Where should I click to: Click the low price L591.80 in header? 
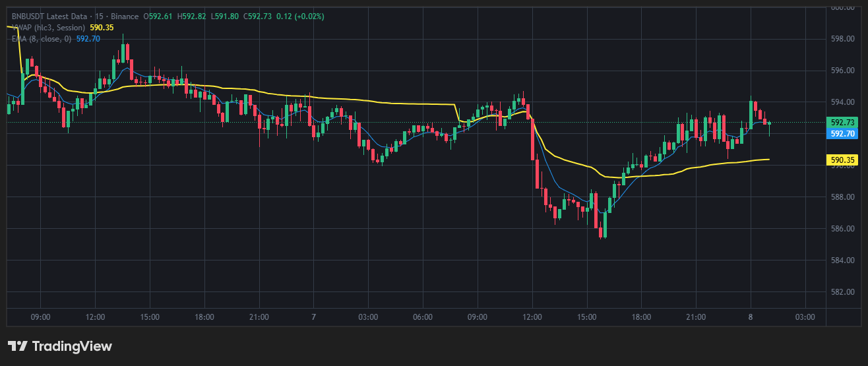click(x=225, y=16)
